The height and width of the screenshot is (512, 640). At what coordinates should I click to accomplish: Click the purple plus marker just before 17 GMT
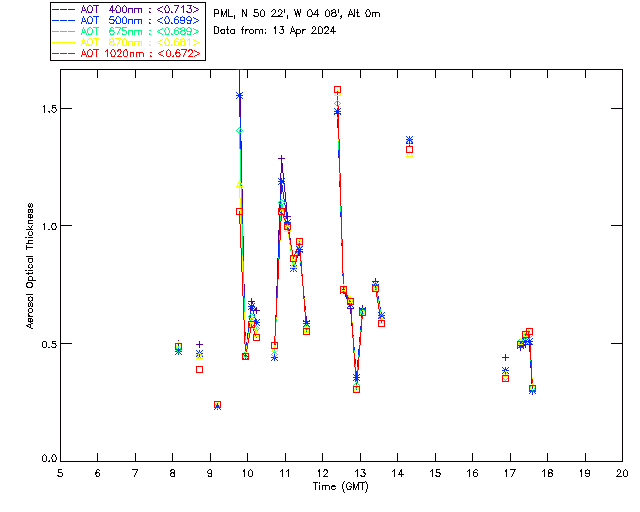click(x=505, y=358)
